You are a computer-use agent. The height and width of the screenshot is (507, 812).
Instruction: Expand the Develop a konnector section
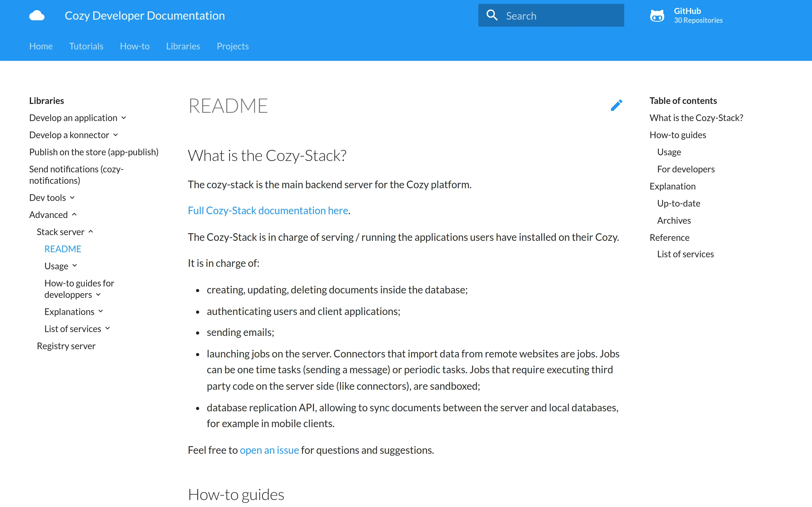tap(116, 135)
